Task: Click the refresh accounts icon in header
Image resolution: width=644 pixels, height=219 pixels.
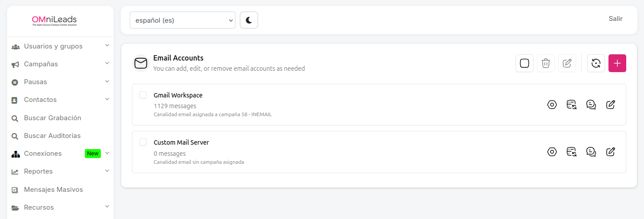Action: pos(596,63)
